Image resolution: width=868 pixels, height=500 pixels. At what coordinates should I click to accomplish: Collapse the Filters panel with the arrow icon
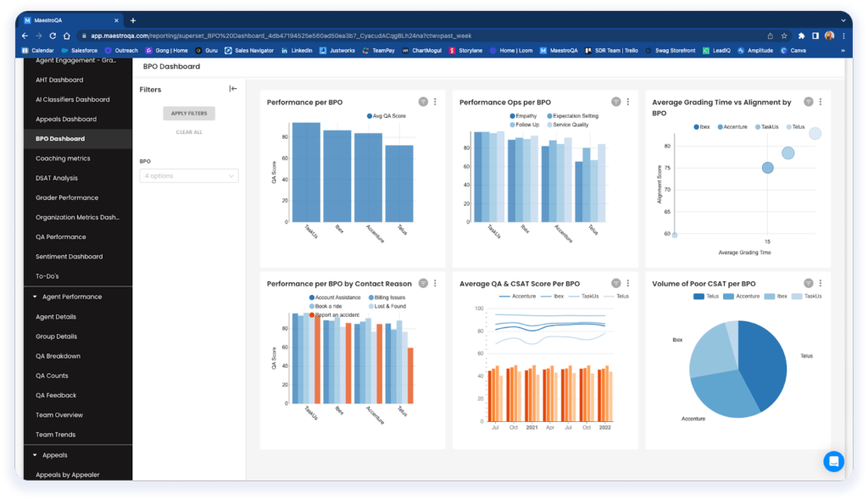pyautogui.click(x=231, y=88)
